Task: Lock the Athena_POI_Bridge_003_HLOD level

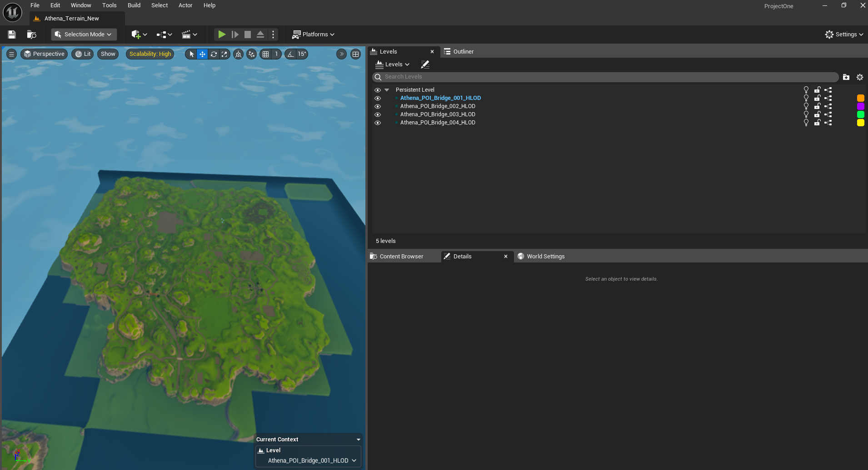Action: [x=817, y=114]
